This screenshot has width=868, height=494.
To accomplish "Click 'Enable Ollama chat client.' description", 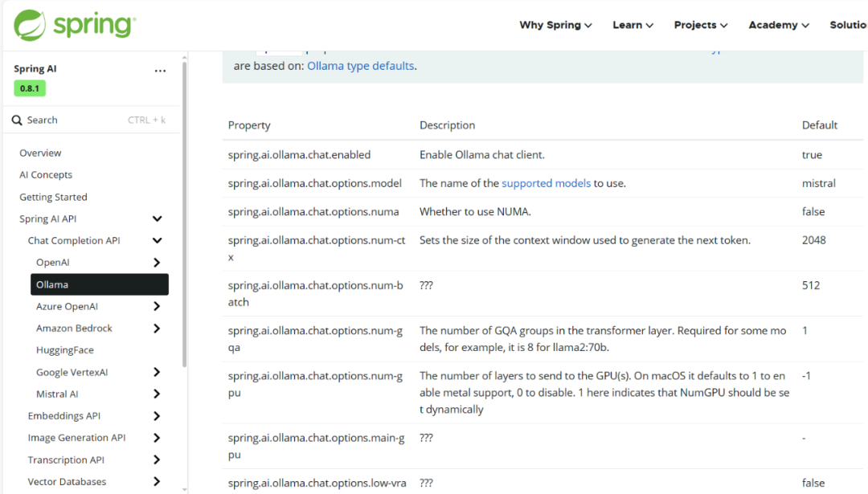I will [x=482, y=155].
